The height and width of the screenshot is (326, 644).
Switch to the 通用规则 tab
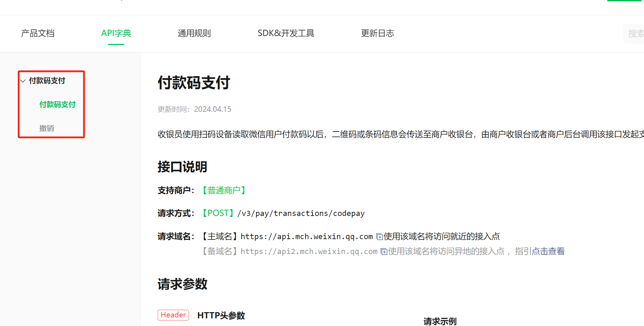194,33
